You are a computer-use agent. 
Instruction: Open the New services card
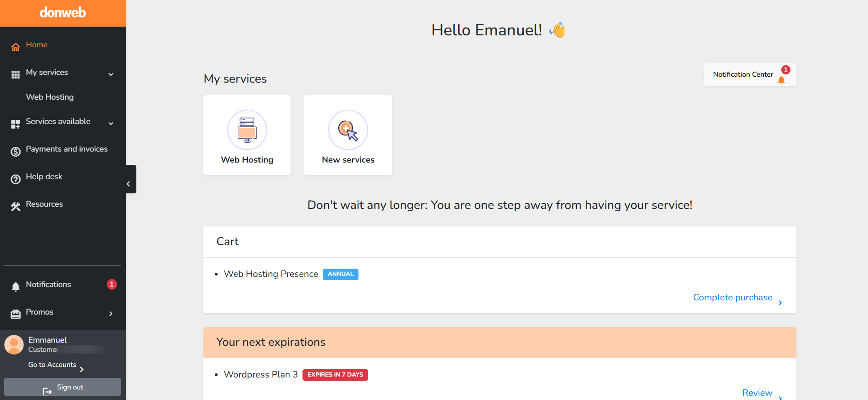pyautogui.click(x=348, y=135)
